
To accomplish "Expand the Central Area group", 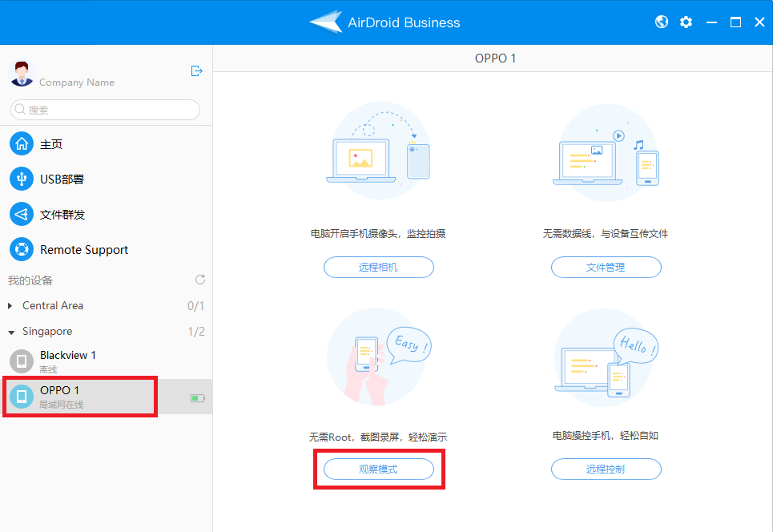I will click(x=10, y=306).
